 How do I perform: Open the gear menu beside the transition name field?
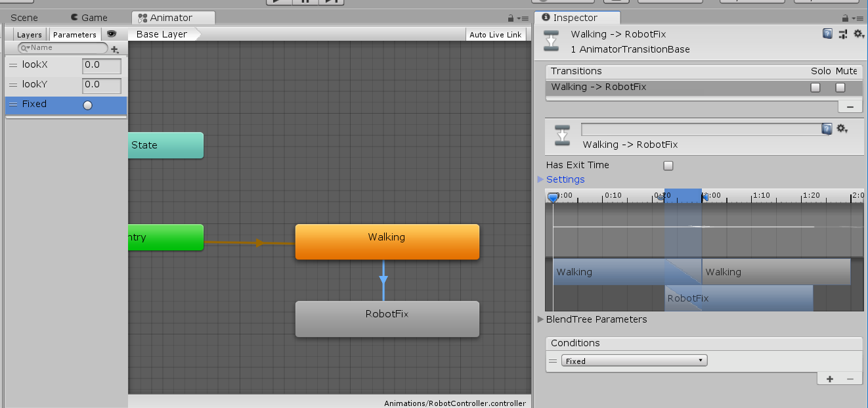(x=842, y=129)
